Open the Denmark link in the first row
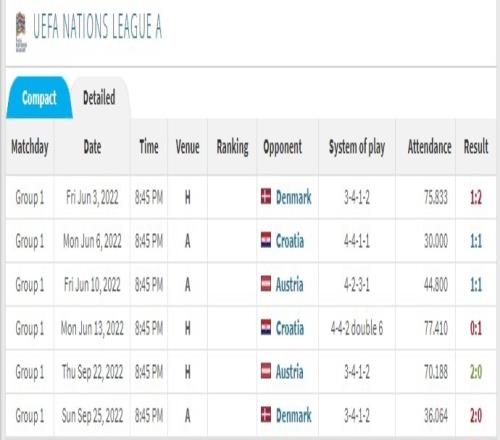500x440 pixels. click(293, 197)
